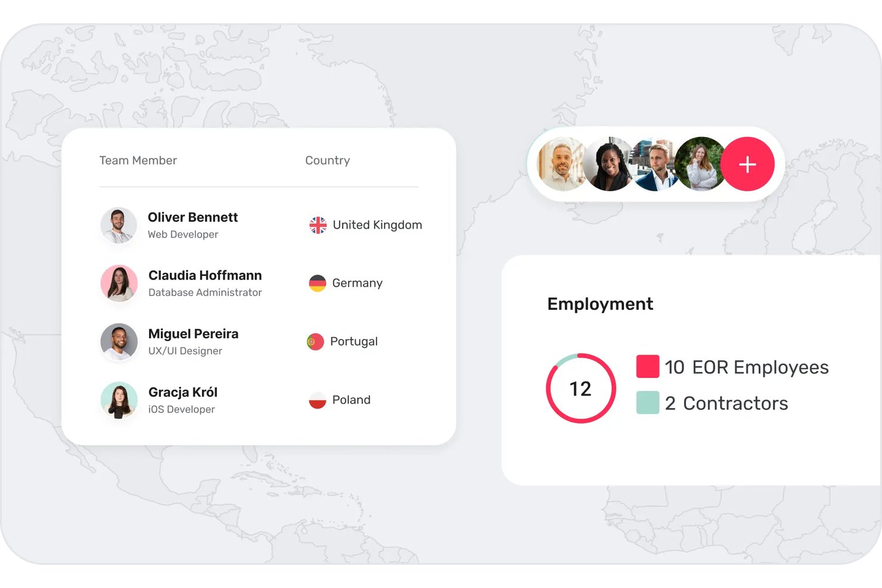882x588 pixels.
Task: Click the Employment card heading
Action: pyautogui.click(x=600, y=304)
